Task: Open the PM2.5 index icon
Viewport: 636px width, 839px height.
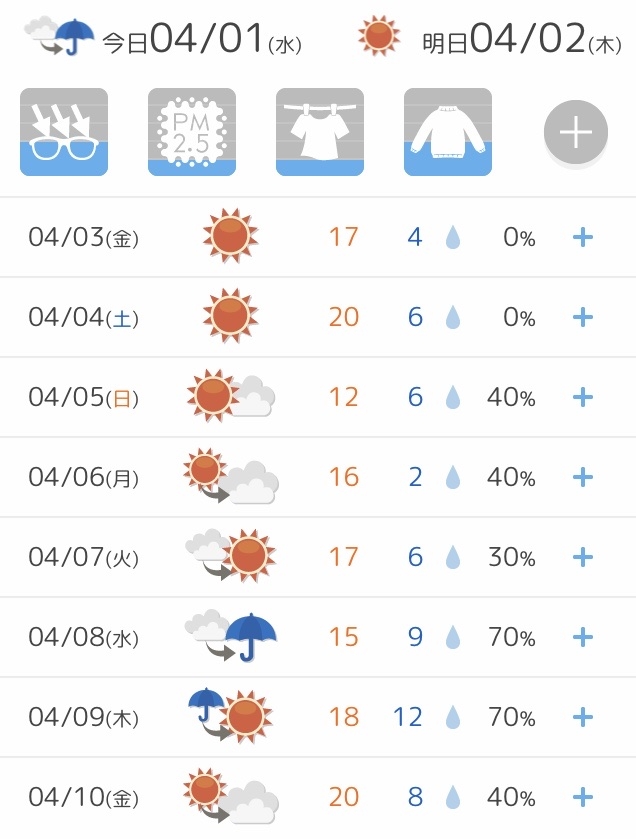Action: tap(192, 132)
